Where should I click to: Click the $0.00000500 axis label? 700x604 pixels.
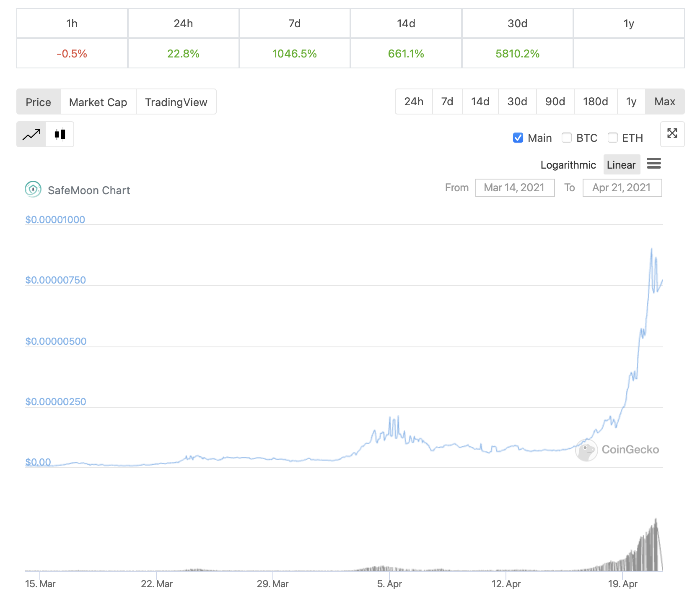coord(56,341)
